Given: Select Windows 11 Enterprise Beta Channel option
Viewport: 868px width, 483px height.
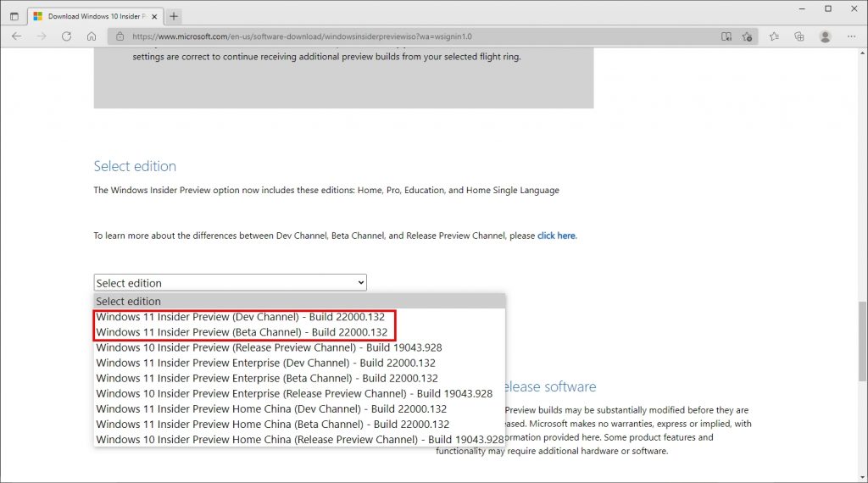Looking at the screenshot, I should [299, 379].
